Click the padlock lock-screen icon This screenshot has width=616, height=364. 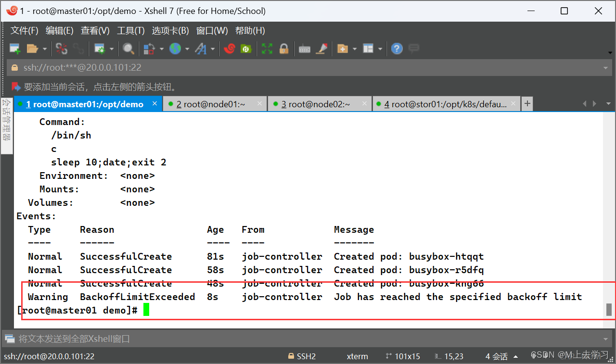pyautogui.click(x=284, y=49)
